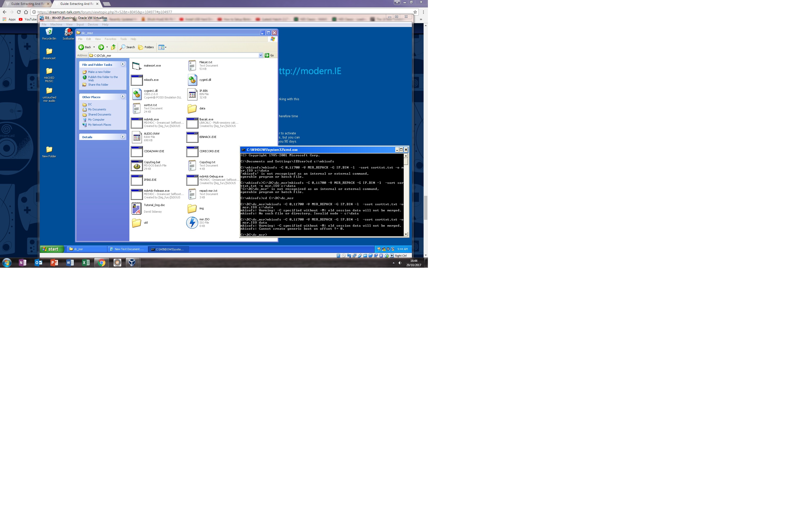The height and width of the screenshot is (515, 812).
Task: Click Chrome reload page button
Action: [x=19, y=12]
